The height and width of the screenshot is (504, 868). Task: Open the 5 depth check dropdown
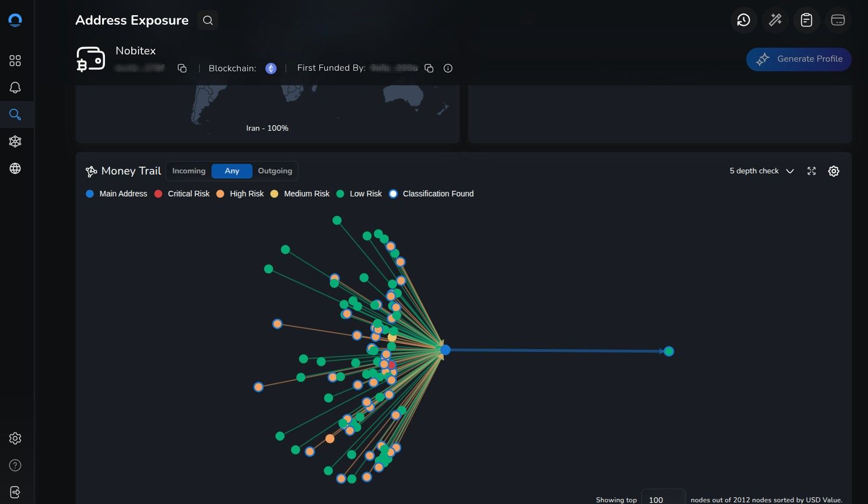(x=761, y=171)
